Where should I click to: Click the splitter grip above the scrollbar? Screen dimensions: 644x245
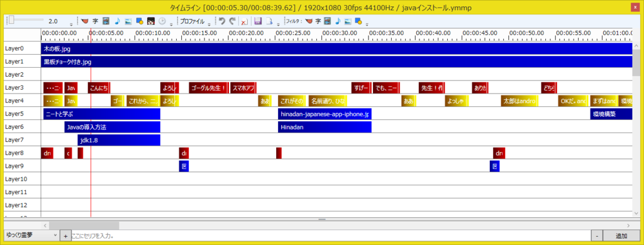(x=321, y=219)
